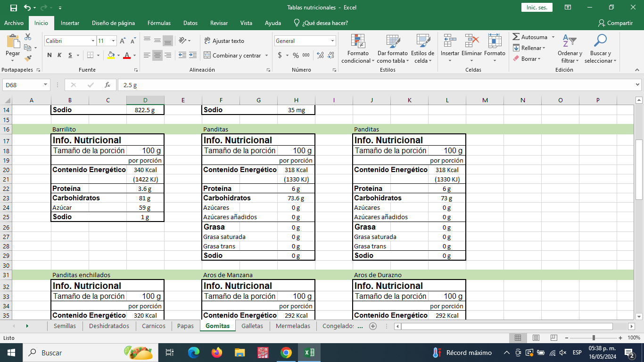Open the font size 11 dropdown
Image resolution: width=644 pixels, height=362 pixels.
pos(113,41)
